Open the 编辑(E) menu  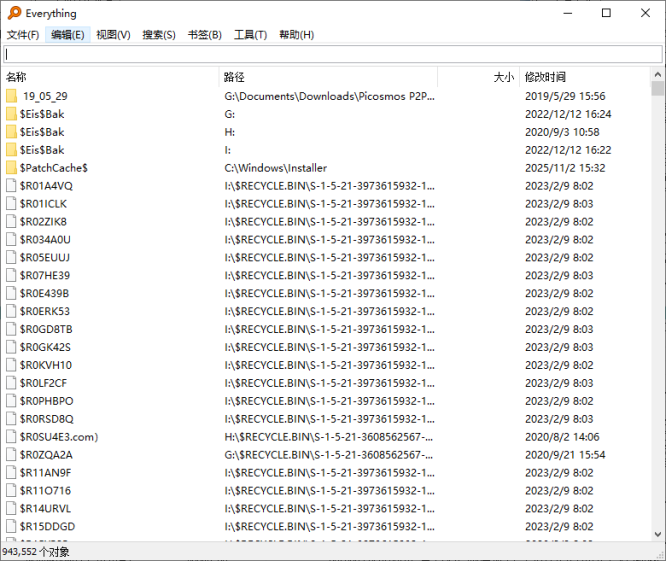point(68,35)
